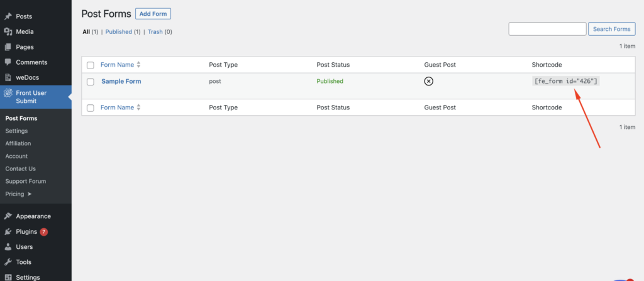The image size is (644, 281).
Task: Click the Pages icon in sidebar
Action: click(8, 47)
